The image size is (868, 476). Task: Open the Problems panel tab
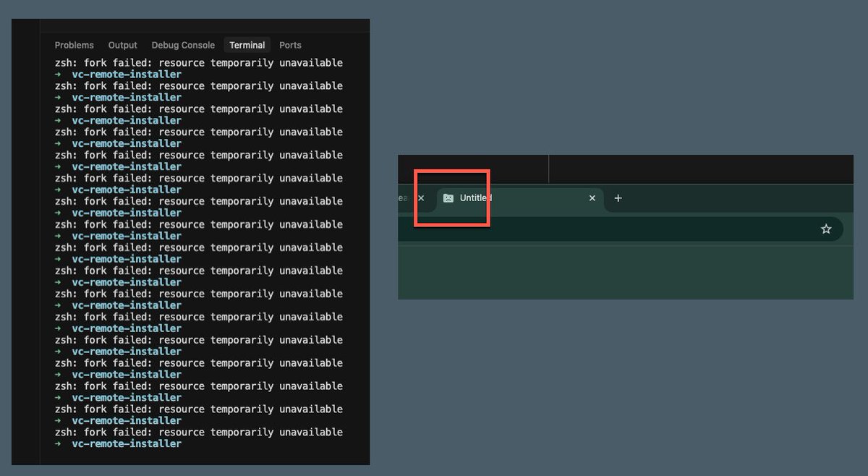pyautogui.click(x=75, y=45)
